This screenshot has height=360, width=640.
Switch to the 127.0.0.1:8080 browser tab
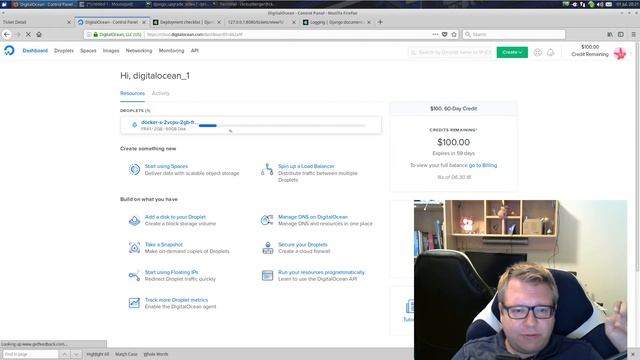point(261,22)
